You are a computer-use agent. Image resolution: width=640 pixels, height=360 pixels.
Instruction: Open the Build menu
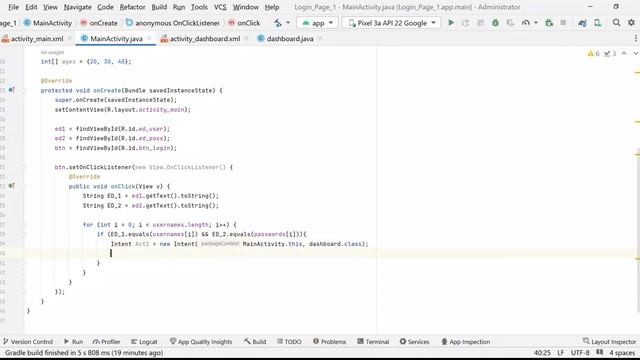click(x=159, y=7)
